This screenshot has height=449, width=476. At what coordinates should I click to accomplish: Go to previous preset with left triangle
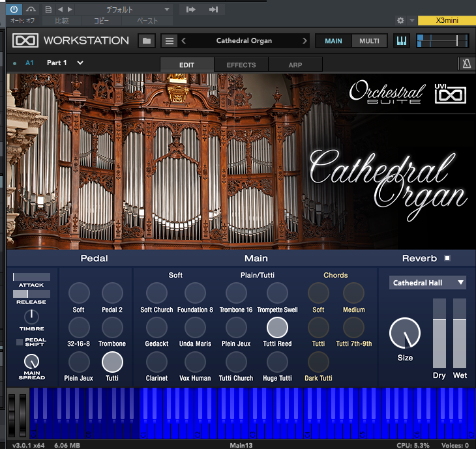(x=61, y=9)
